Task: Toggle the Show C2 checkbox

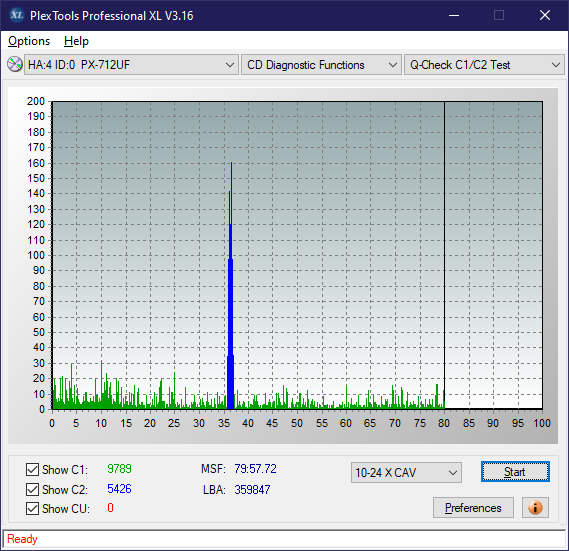Action: pyautogui.click(x=32, y=489)
